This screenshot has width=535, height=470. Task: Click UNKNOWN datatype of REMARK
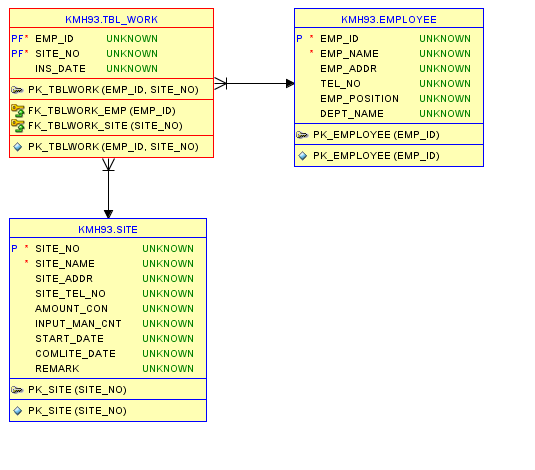(168, 369)
